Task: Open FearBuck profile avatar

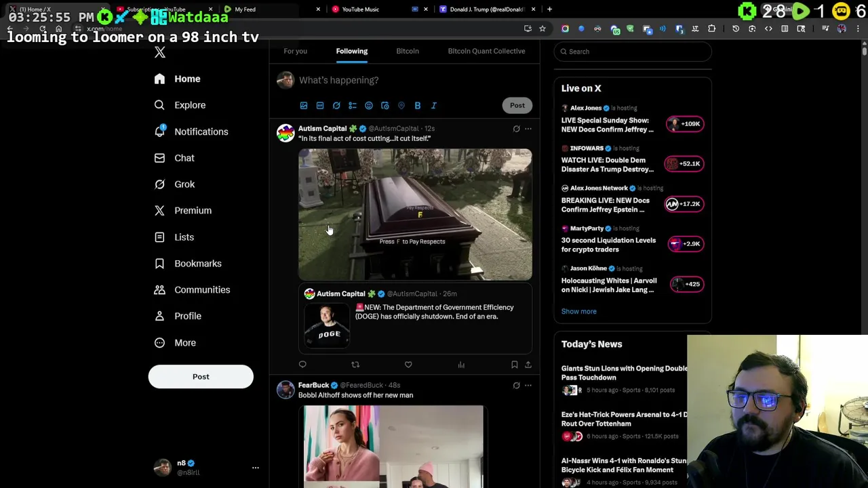Action: click(x=285, y=390)
